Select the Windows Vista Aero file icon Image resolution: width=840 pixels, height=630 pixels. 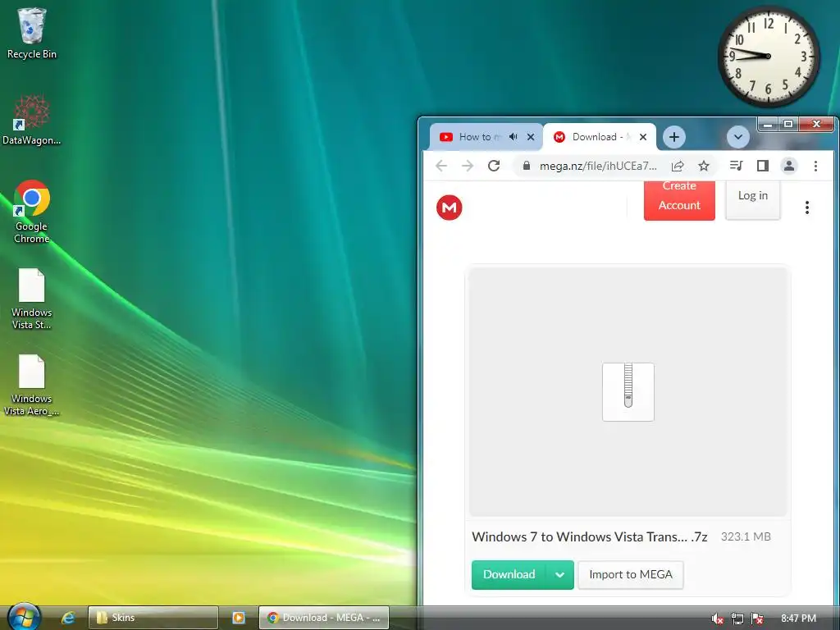point(32,386)
